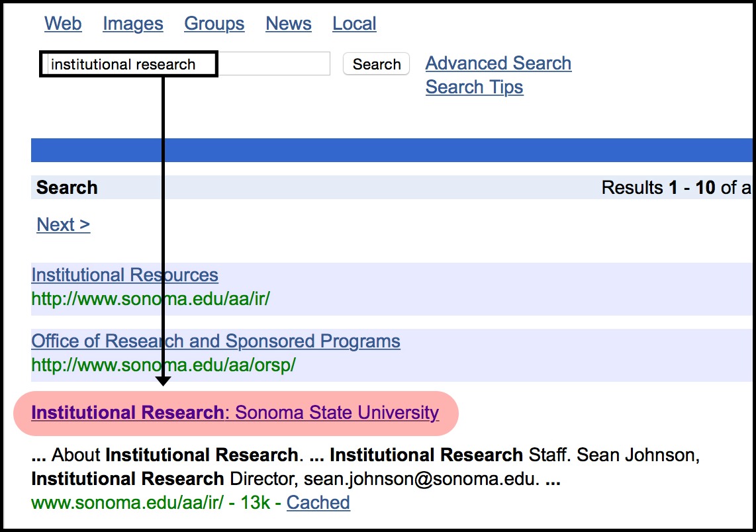This screenshot has height=532, width=756.
Task: Switch to Groups search
Action: [x=214, y=24]
